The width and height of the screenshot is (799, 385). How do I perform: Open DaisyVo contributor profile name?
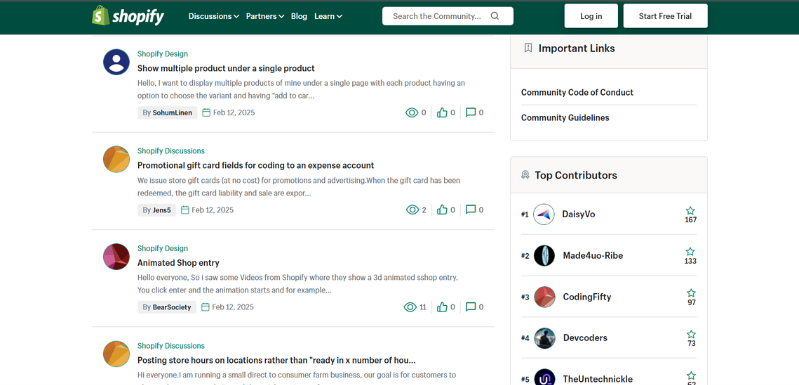[x=578, y=214]
